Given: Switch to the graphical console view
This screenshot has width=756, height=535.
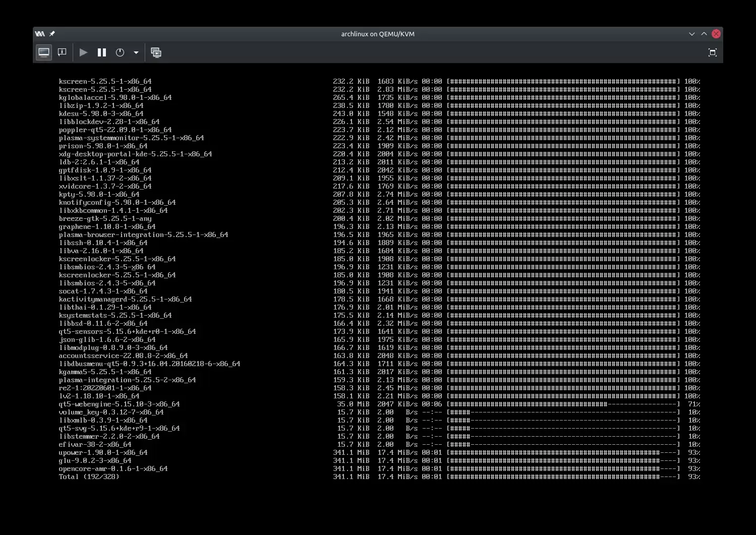Looking at the screenshot, I should point(44,52).
